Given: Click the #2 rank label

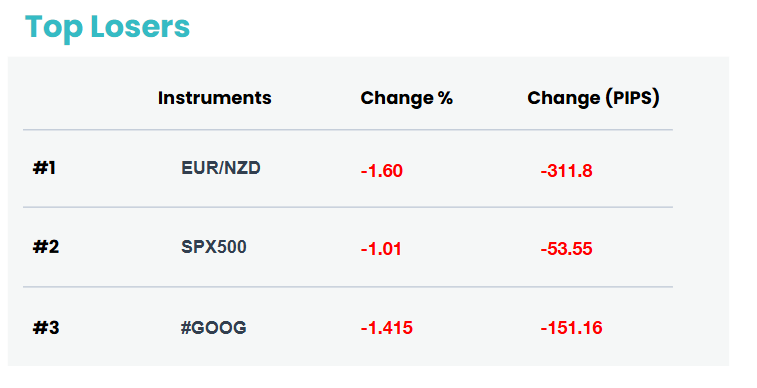Looking at the screenshot, I should coord(46,247).
